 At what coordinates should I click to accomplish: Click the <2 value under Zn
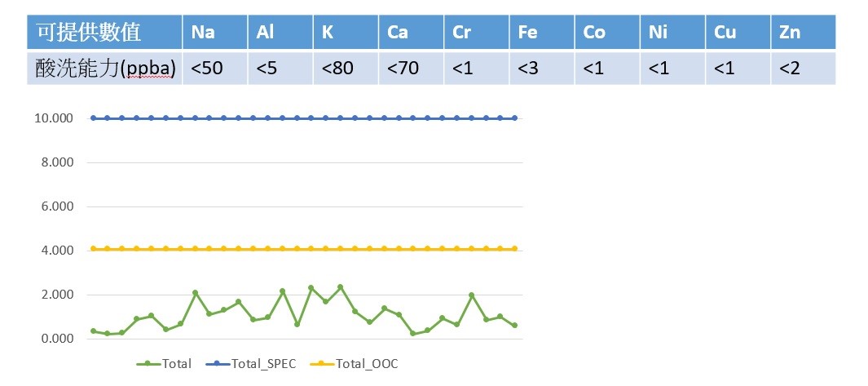(x=804, y=69)
